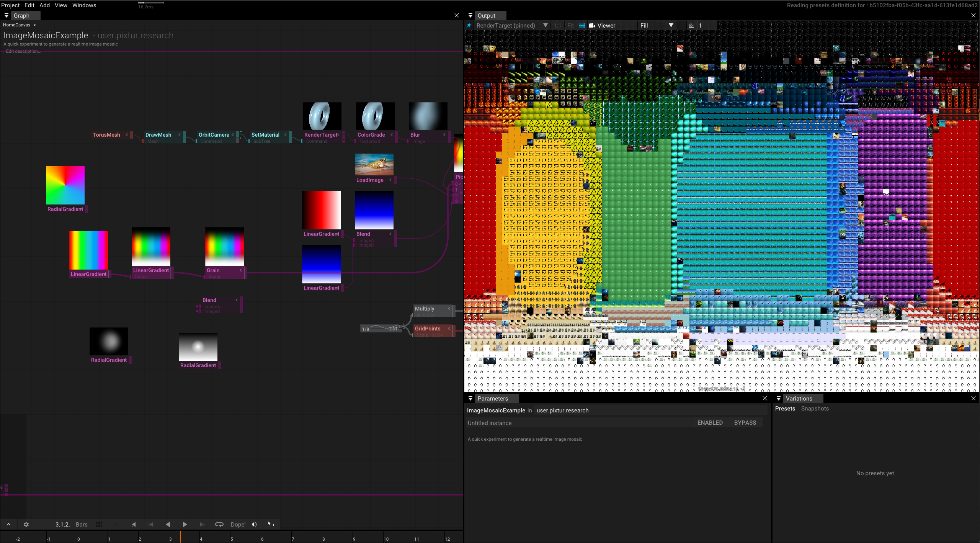Image resolution: width=980 pixels, height=543 pixels.
Task: Expand timeline with the up-chevron icon
Action: click(x=8, y=524)
